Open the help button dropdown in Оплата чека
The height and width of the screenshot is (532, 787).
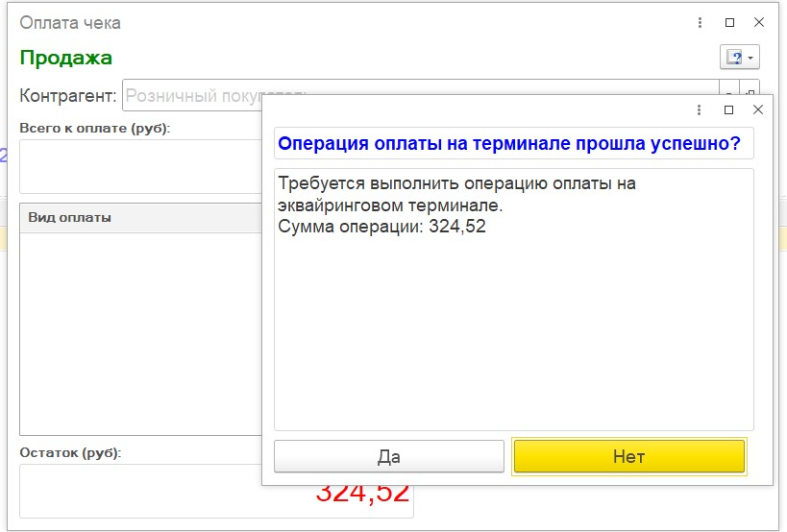click(739, 58)
